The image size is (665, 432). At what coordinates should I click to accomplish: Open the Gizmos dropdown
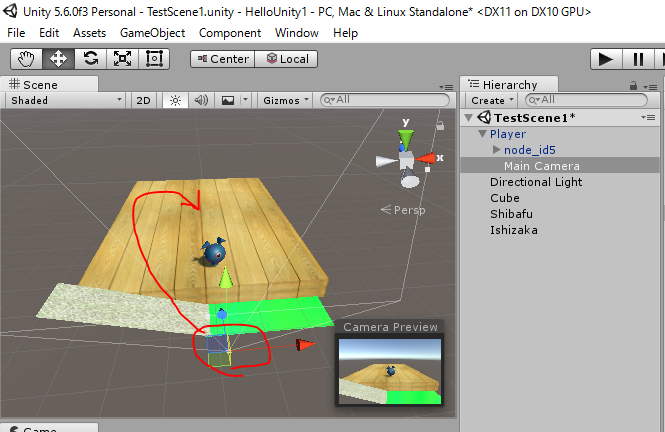(285, 100)
